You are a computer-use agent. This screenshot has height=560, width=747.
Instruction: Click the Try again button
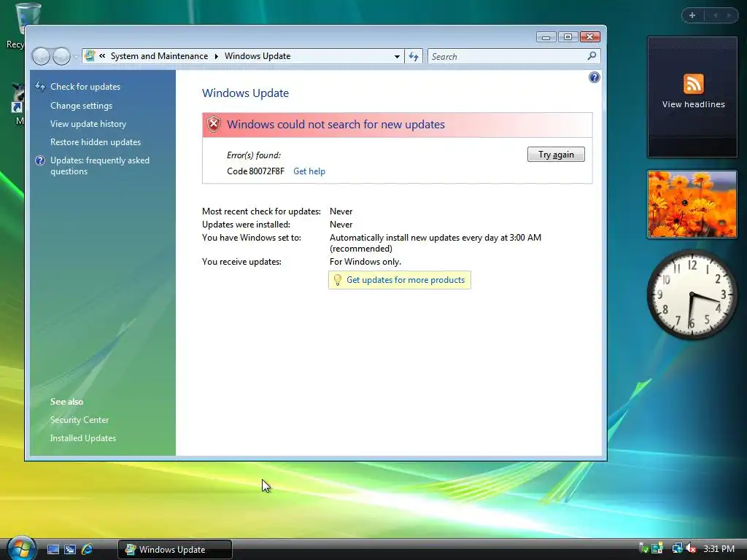pos(556,155)
